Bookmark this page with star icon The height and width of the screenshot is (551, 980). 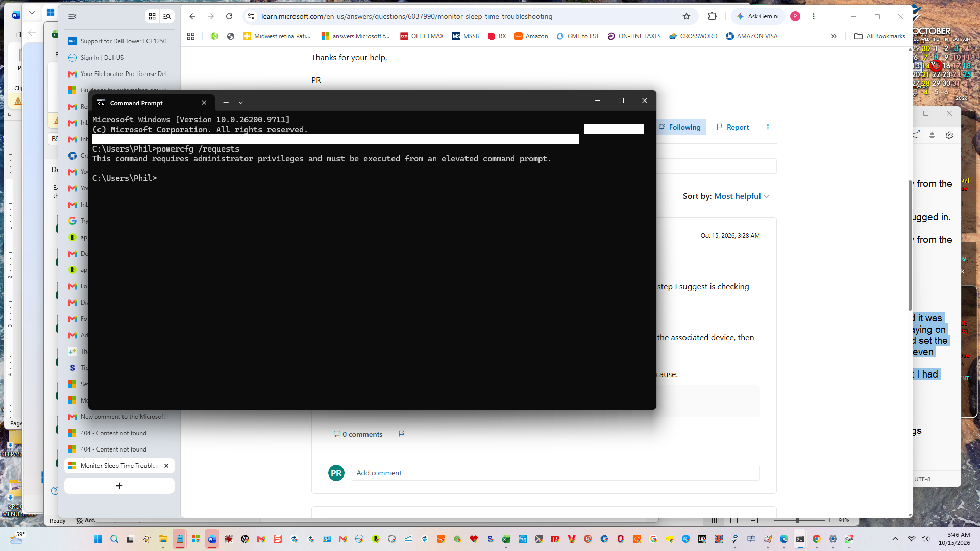687,16
